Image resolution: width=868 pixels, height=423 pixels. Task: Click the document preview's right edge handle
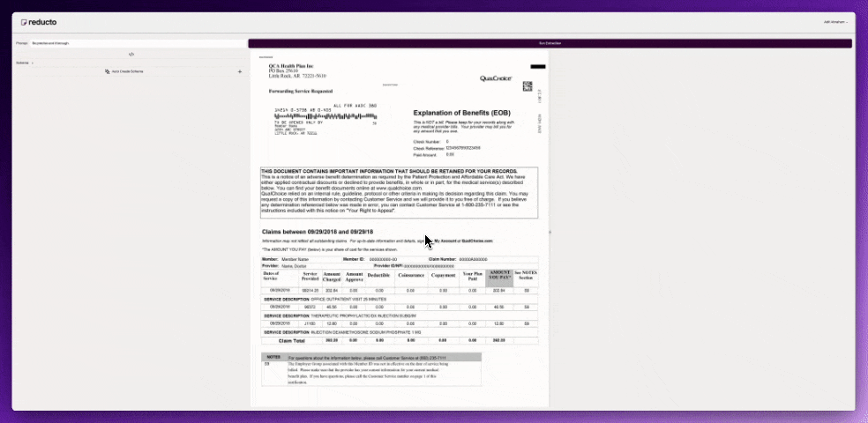pyautogui.click(x=550, y=233)
